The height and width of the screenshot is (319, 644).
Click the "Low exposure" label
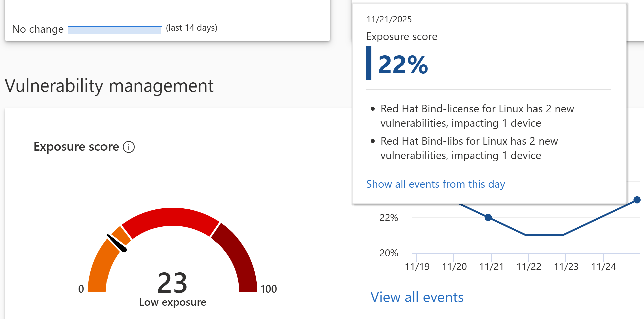tap(172, 302)
